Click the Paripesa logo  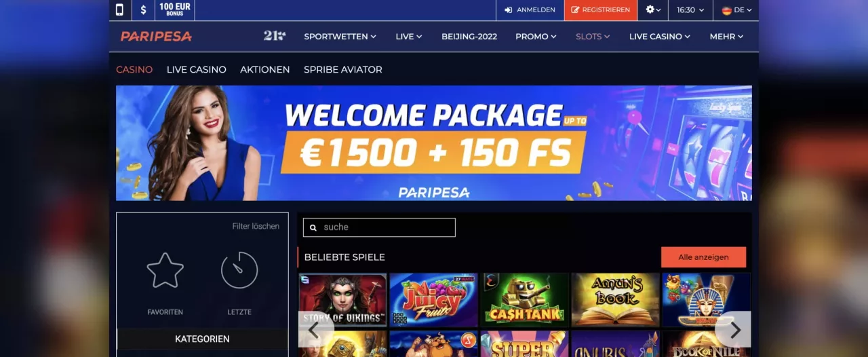coord(156,37)
